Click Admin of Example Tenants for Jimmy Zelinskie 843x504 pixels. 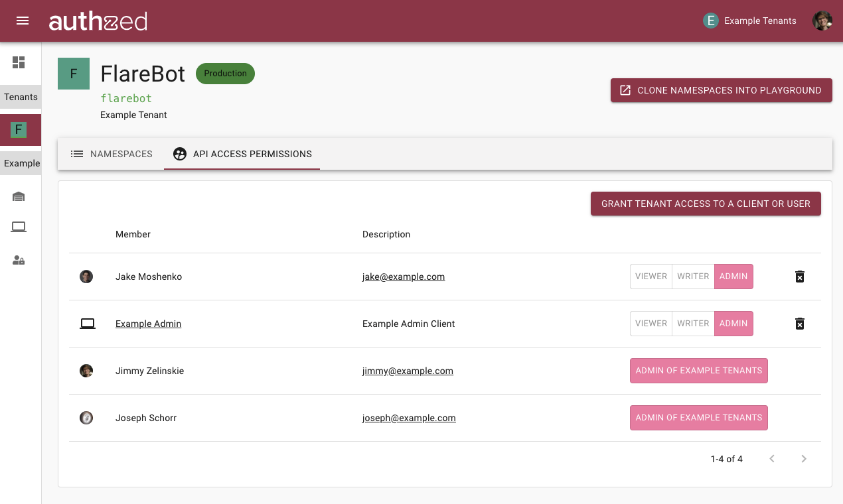(699, 371)
